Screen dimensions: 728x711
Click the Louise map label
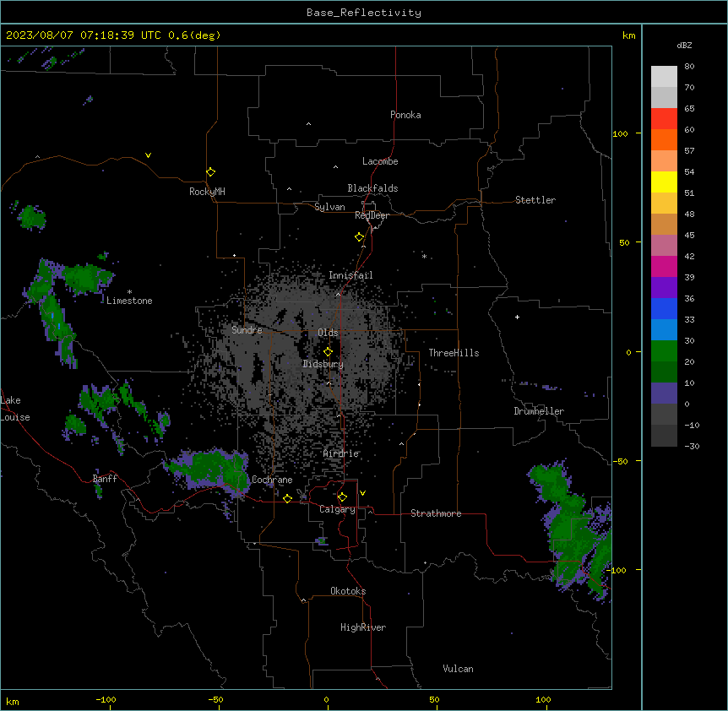15,417
